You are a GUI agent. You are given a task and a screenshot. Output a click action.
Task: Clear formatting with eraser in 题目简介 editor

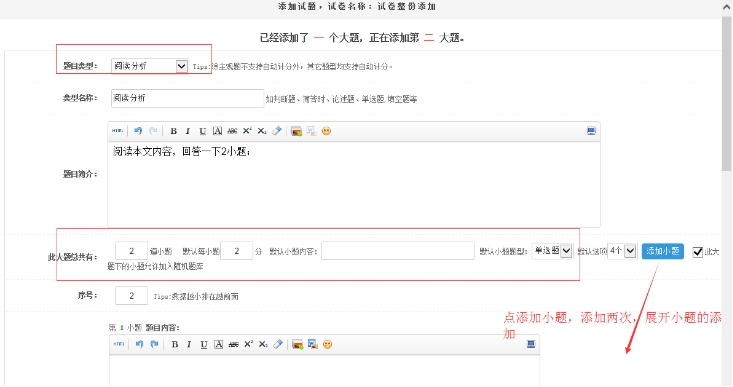point(277,131)
